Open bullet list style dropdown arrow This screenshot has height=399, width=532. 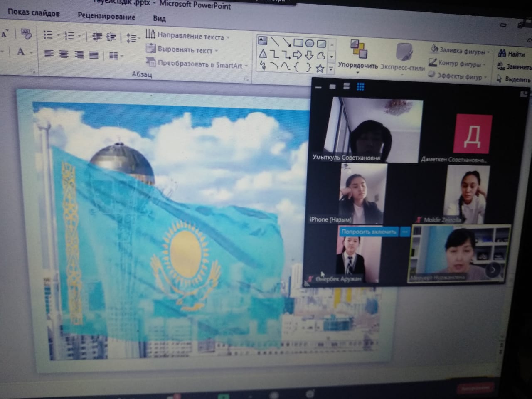point(58,35)
